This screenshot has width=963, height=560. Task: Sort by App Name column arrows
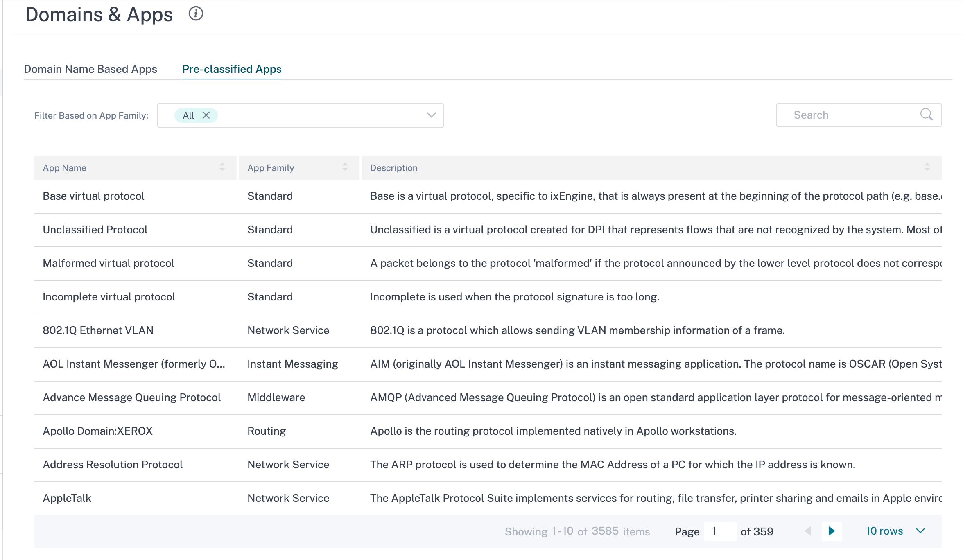point(222,167)
